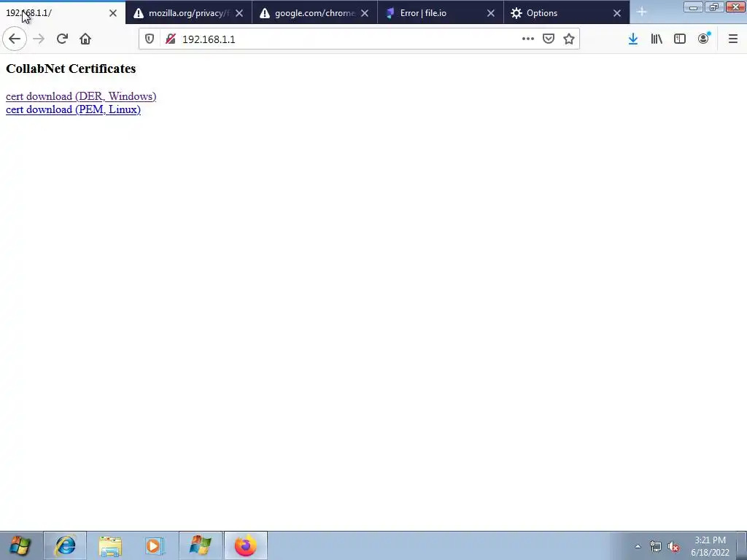
Task: Switch to the Error | file.io tab
Action: click(440, 13)
